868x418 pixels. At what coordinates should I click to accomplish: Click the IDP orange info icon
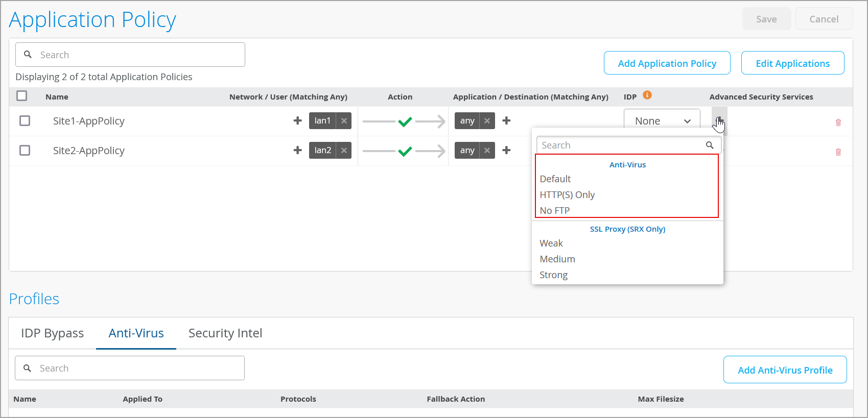[x=647, y=95]
